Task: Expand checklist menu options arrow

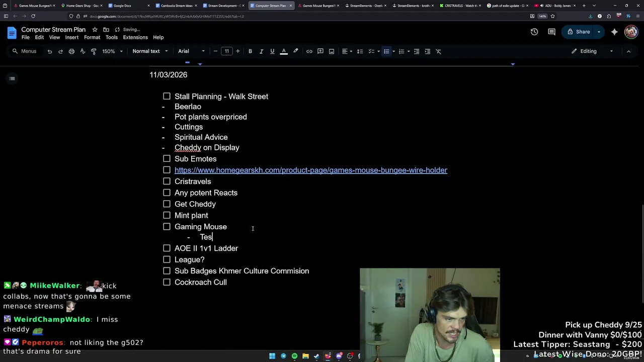Action: click(378, 51)
